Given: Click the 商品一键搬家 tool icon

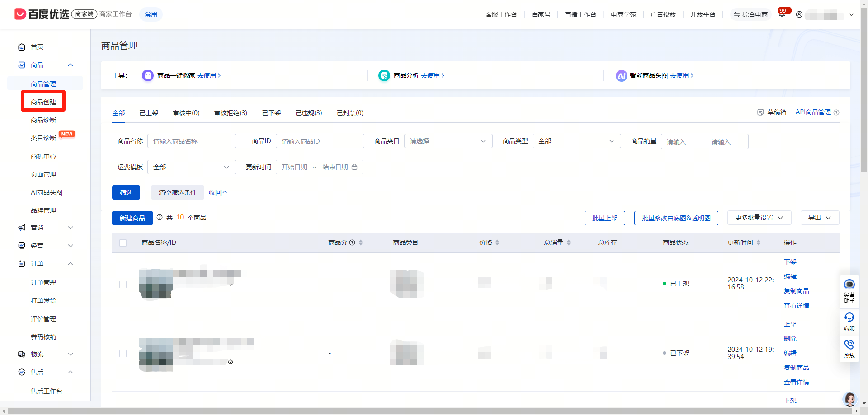Looking at the screenshot, I should pyautogui.click(x=148, y=75).
